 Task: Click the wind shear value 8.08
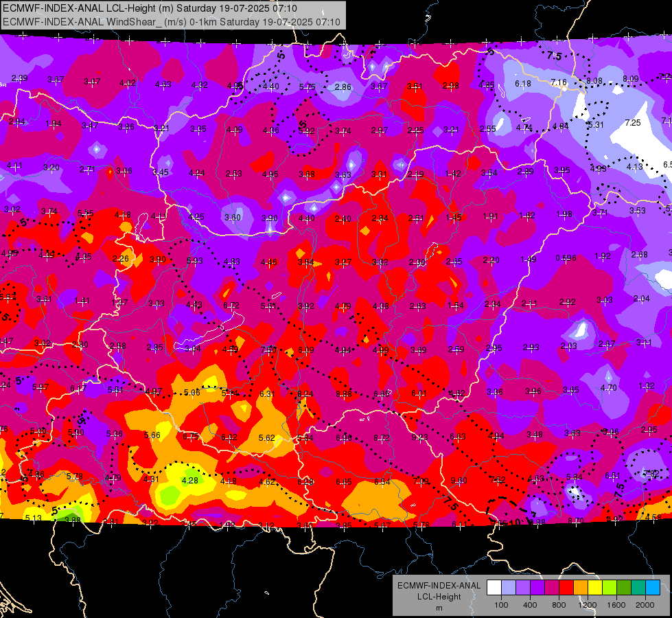pos(594,80)
